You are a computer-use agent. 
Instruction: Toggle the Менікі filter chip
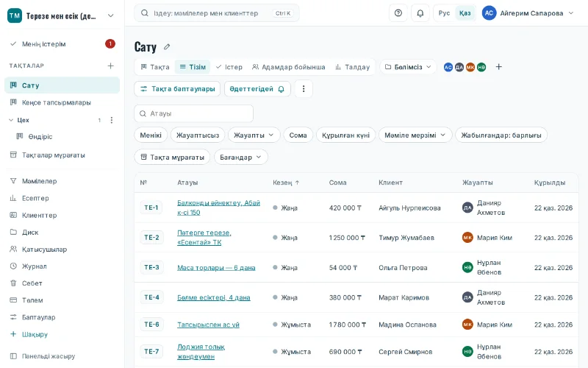tap(151, 135)
